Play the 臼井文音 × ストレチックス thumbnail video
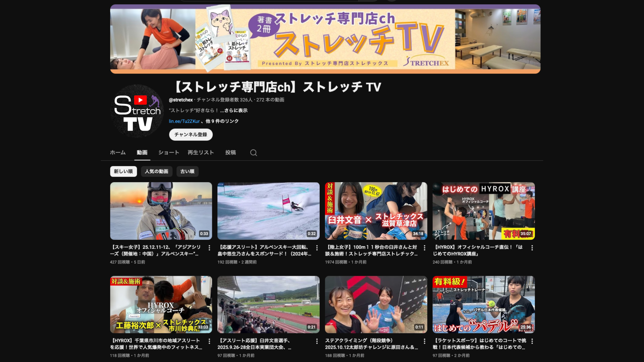The width and height of the screenshot is (644, 362). [x=376, y=211]
